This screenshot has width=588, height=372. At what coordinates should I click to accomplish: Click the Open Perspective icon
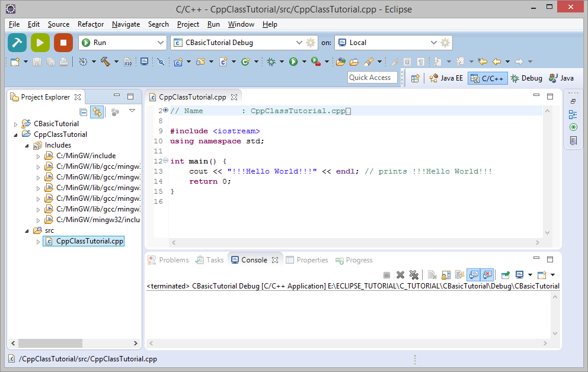(415, 78)
